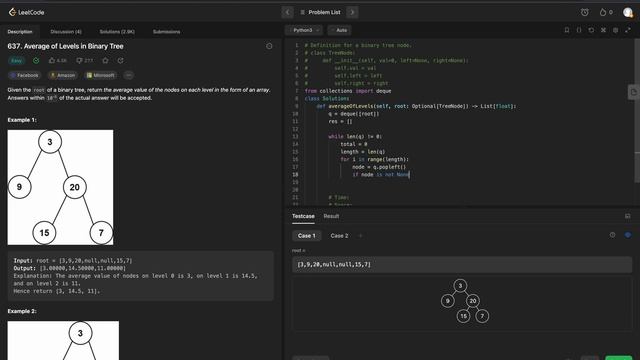Click the problem title '637. Average of Levels in Binary Tree'
Screen dimensions: 640x360
65,46
